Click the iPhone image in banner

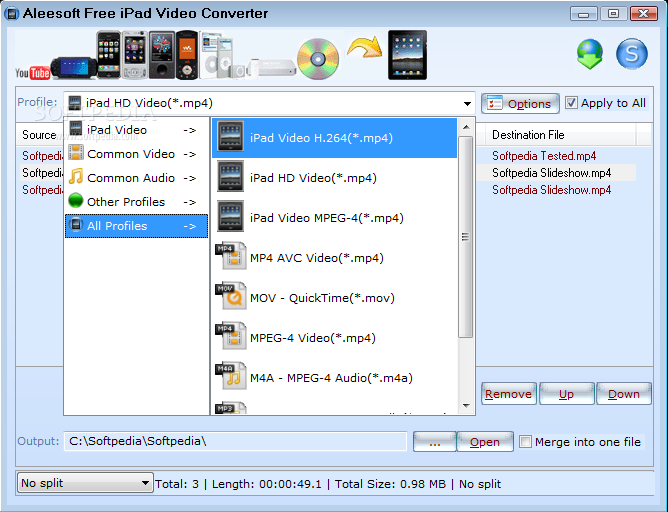tap(109, 55)
